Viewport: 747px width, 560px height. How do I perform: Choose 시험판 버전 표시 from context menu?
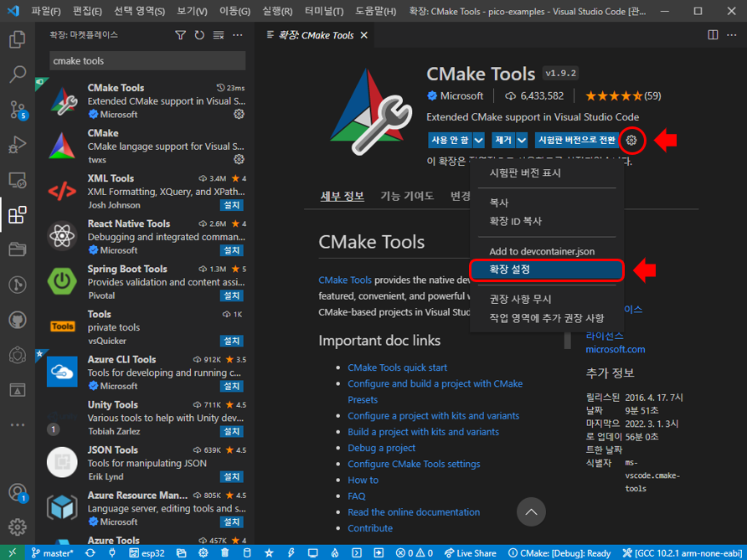click(x=547, y=173)
